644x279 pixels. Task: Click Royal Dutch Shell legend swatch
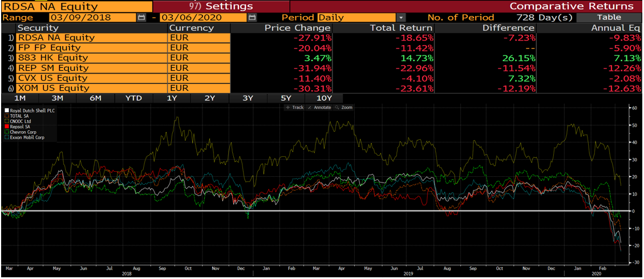point(7,111)
